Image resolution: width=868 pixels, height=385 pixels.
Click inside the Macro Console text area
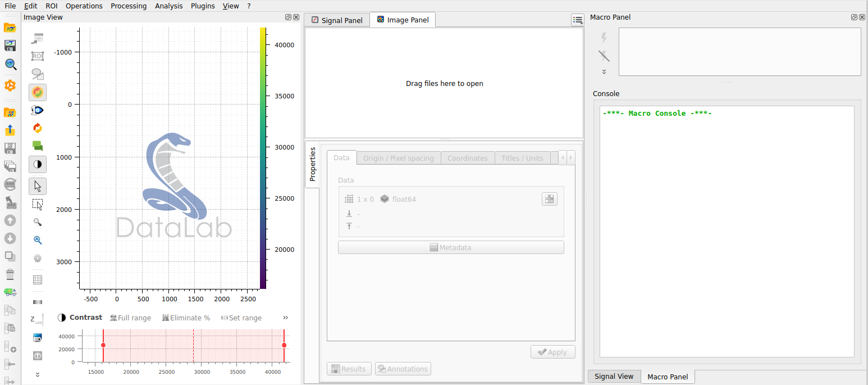(727, 232)
